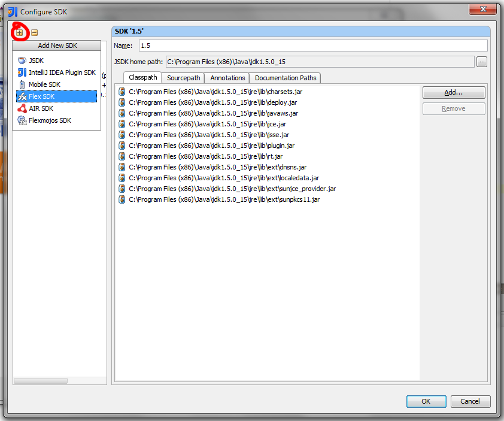Select JSDK from Add New SDK list

point(57,60)
